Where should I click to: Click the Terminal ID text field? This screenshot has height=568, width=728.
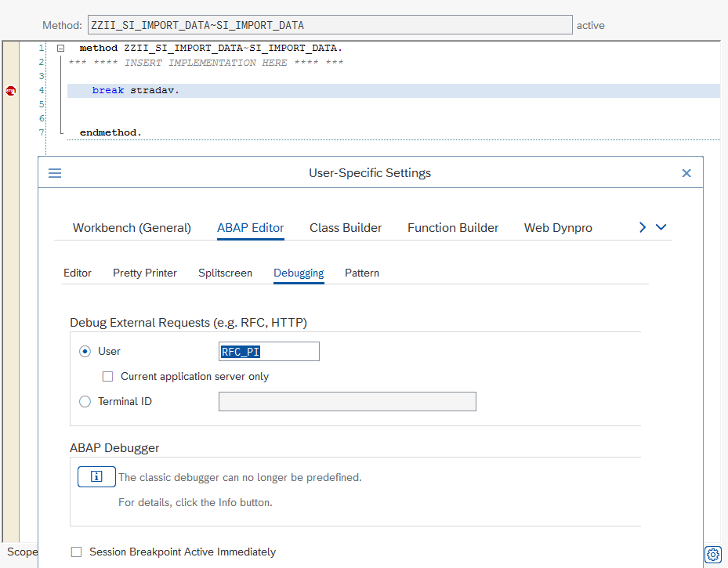pos(347,401)
